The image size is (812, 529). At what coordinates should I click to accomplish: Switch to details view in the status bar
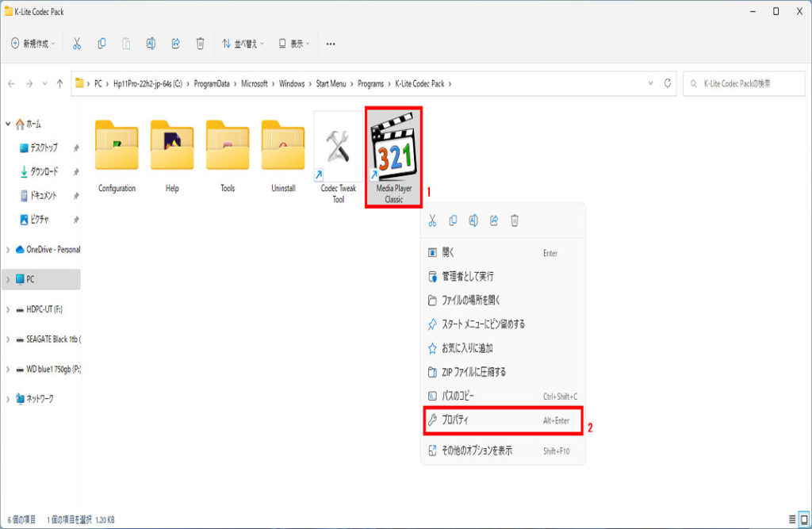coord(792,519)
